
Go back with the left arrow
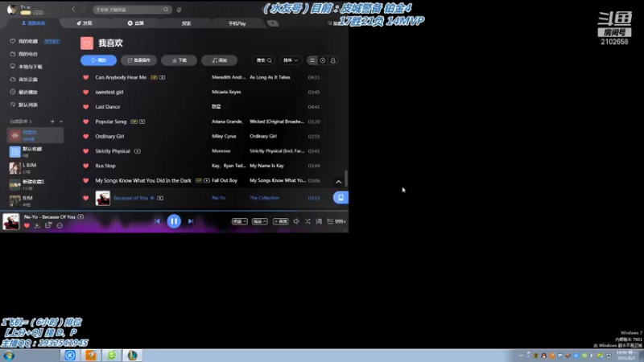(73, 9)
